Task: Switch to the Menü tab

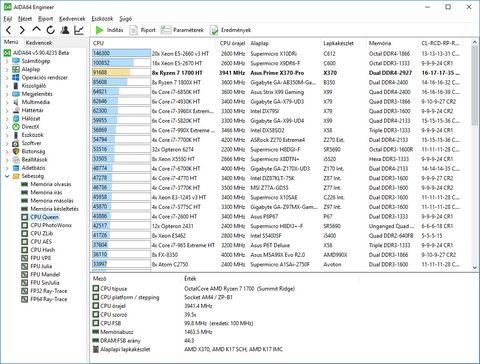Action: (11, 42)
